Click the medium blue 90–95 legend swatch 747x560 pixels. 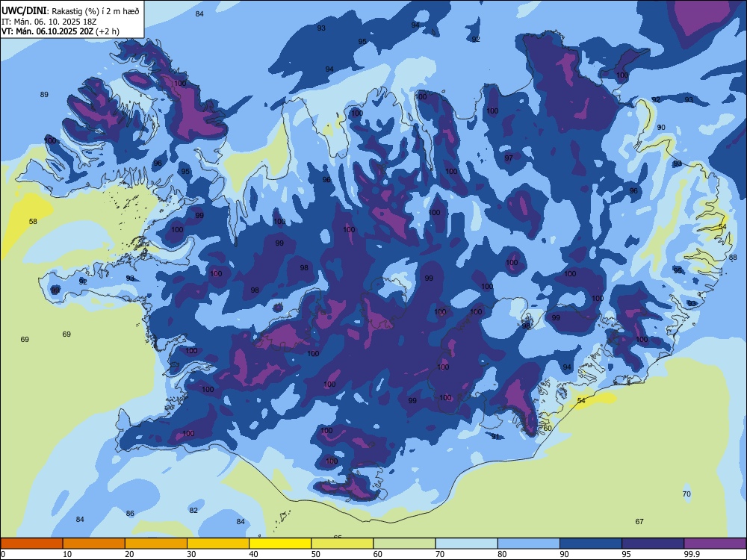591,544
